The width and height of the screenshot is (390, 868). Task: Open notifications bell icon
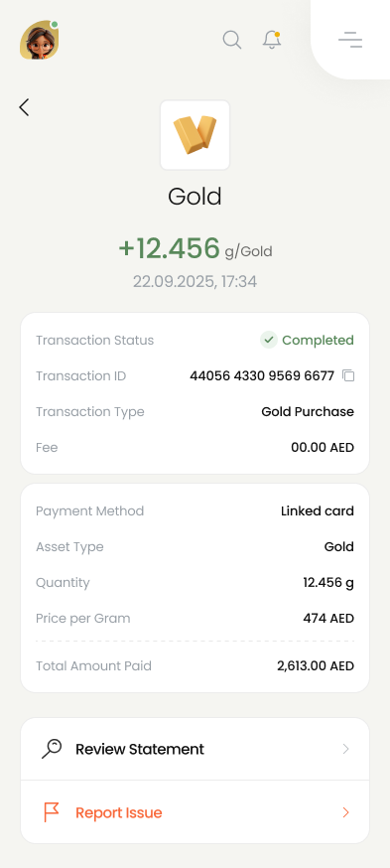tap(272, 40)
